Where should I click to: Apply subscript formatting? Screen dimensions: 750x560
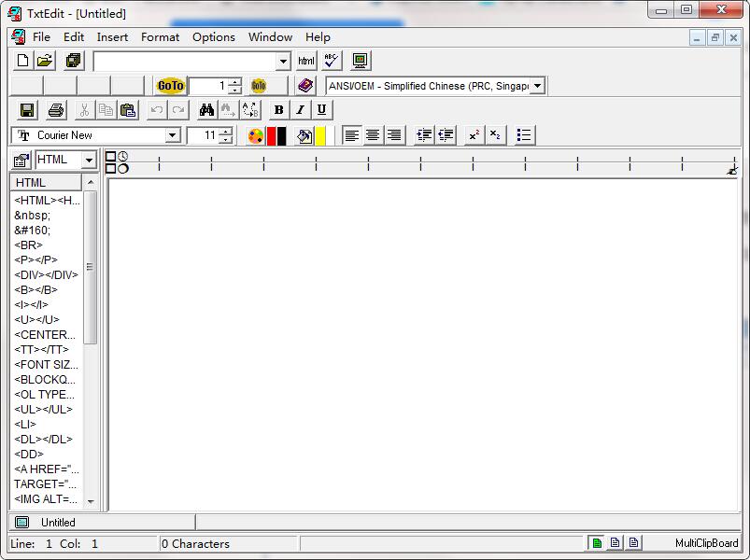tap(496, 135)
